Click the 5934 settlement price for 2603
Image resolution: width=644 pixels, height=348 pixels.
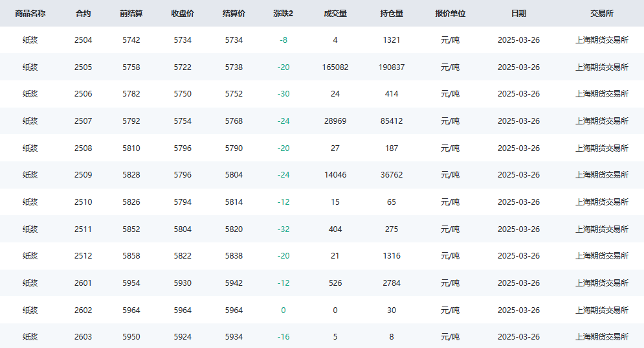click(x=234, y=337)
